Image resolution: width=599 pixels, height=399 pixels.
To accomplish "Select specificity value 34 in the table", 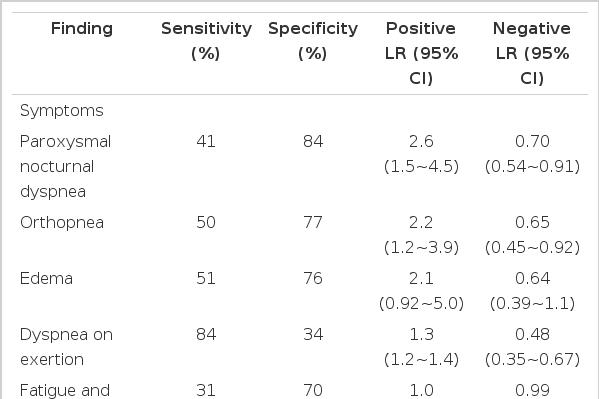I will pos(313,334).
